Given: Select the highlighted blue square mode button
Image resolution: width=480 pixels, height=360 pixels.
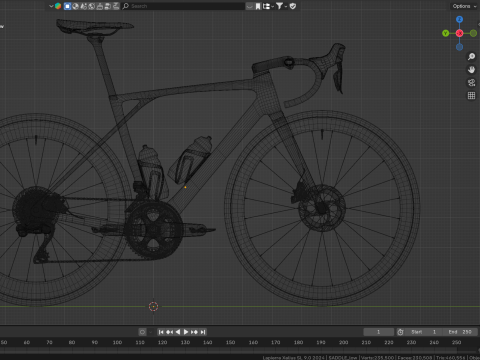Looking at the screenshot, I should pos(67,6).
